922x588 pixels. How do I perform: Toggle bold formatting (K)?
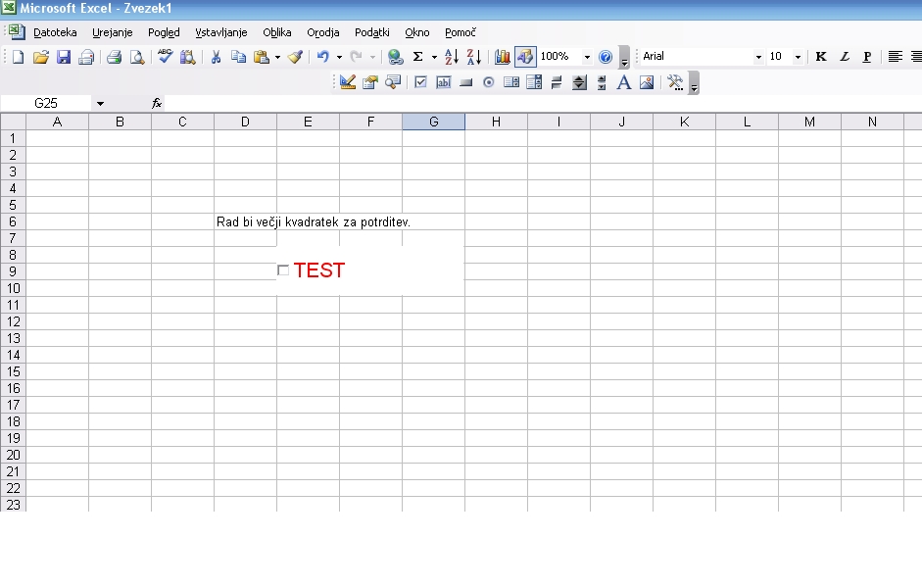pyautogui.click(x=821, y=57)
